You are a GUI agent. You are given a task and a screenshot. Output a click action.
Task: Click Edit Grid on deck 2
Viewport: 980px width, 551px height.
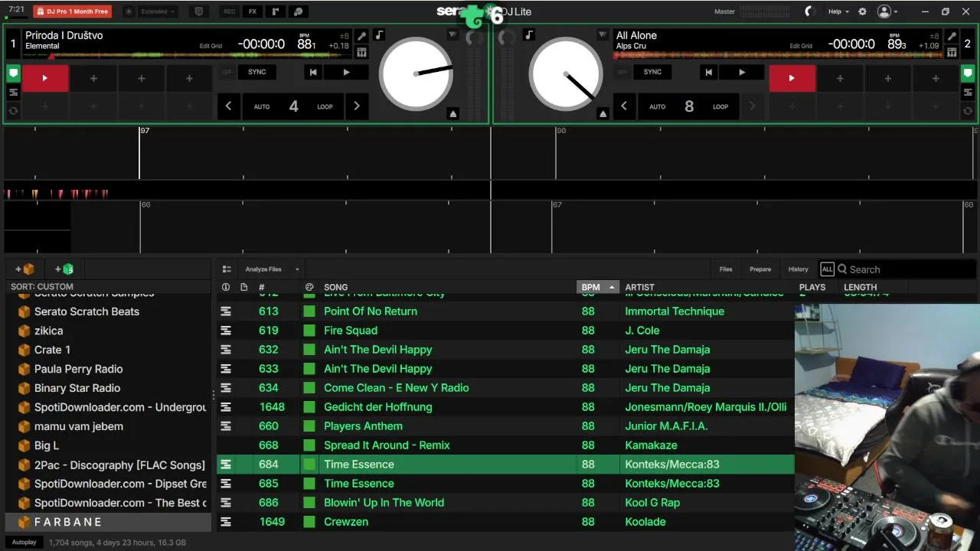(x=801, y=46)
